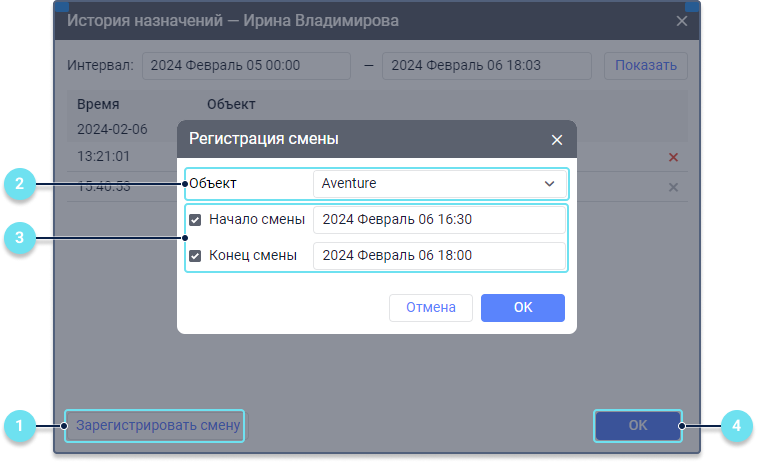Close the Регистрация смены dialog

(x=557, y=140)
